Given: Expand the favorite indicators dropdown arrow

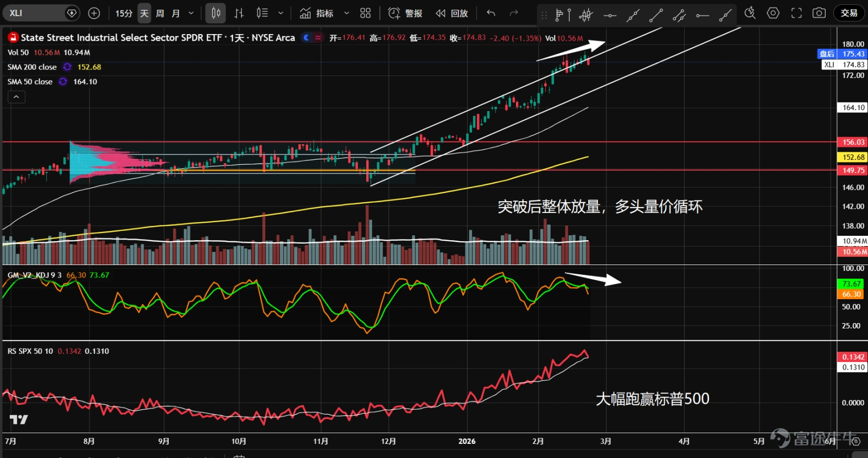Looking at the screenshot, I should [347, 13].
